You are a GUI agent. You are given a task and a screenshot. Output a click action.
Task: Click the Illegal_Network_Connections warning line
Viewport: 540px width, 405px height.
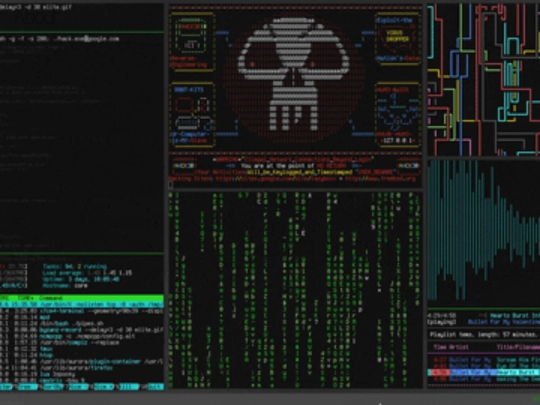coord(293,159)
